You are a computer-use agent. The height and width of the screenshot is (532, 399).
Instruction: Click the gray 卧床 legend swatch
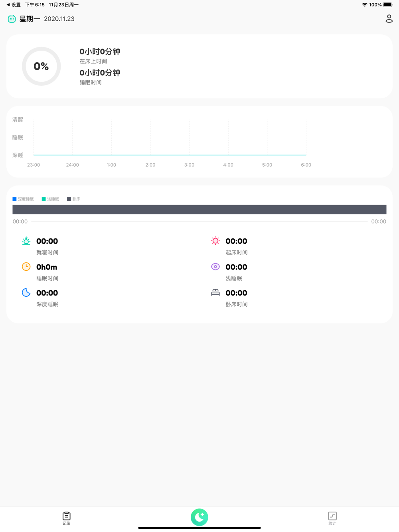[69, 199]
